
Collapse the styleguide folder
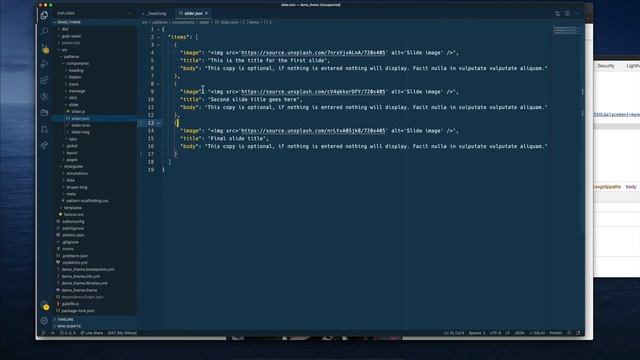73,167
